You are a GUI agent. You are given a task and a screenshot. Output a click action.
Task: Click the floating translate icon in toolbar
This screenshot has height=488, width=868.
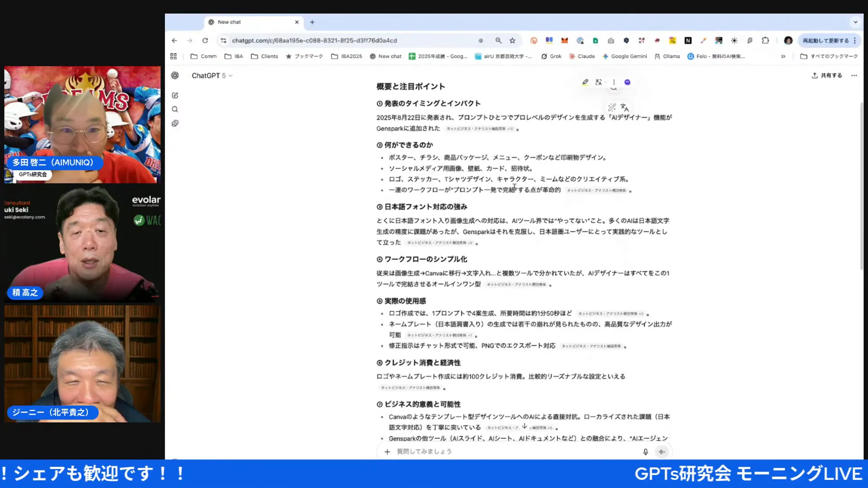599,82
